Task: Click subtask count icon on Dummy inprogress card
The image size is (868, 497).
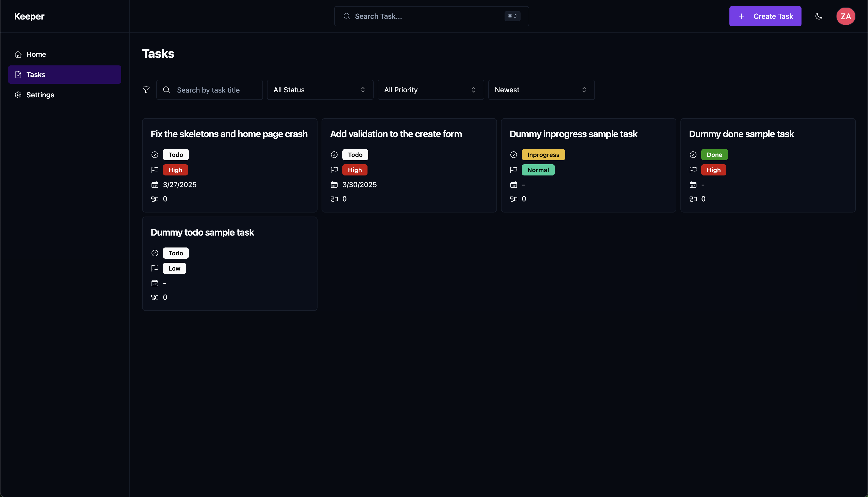Action: (513, 199)
